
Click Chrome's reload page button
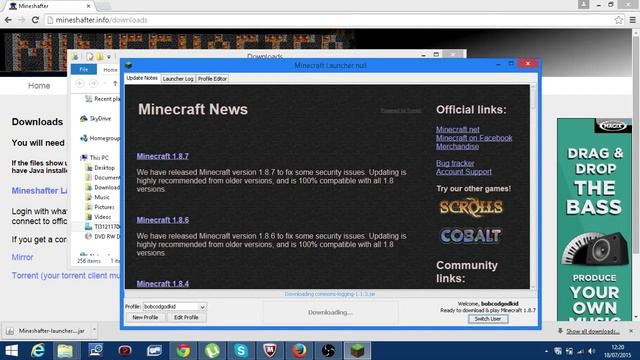(35, 20)
